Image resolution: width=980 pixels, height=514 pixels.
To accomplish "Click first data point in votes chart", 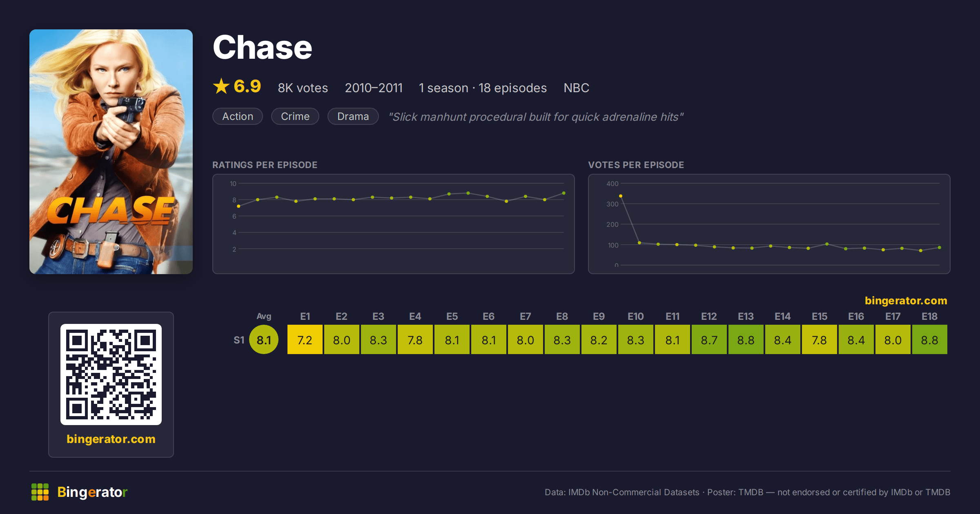I will (x=621, y=196).
